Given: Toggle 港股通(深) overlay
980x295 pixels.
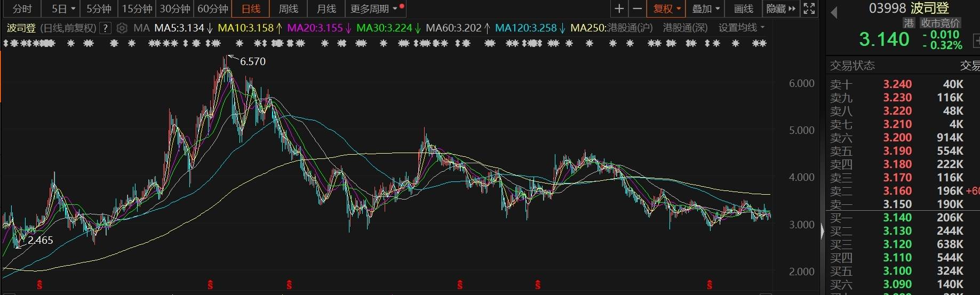Looking at the screenshot, I should [x=685, y=28].
